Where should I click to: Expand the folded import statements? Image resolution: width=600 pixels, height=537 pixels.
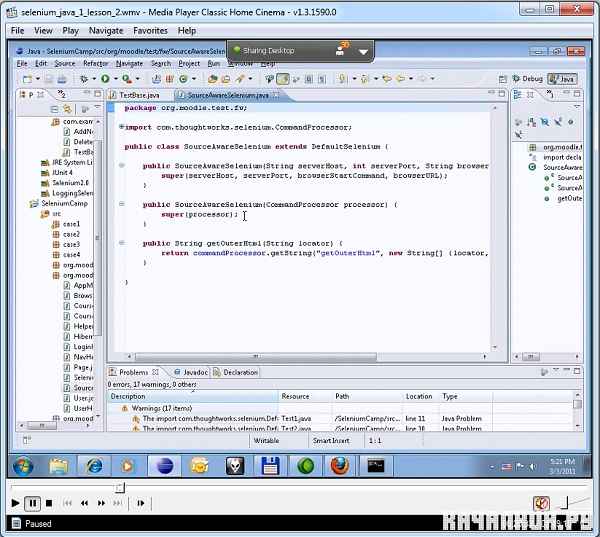(x=121, y=127)
